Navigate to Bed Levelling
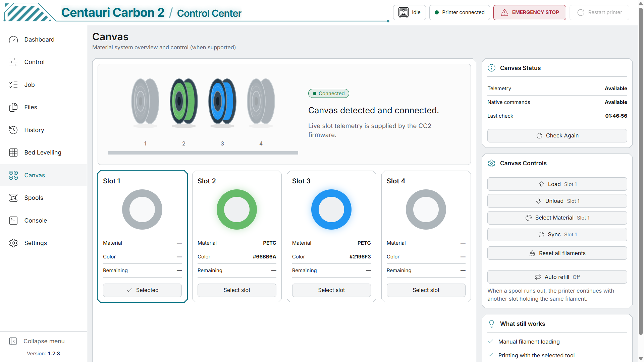 [44, 153]
